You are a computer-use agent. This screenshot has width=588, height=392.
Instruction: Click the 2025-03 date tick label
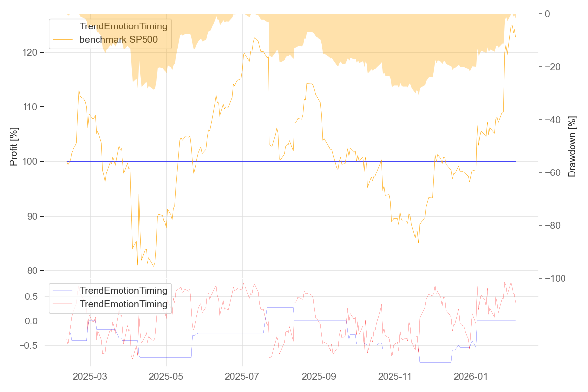(90, 377)
